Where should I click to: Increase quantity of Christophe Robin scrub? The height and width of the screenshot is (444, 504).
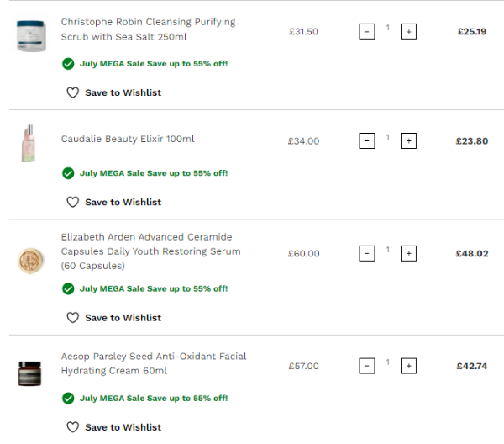[x=408, y=32]
